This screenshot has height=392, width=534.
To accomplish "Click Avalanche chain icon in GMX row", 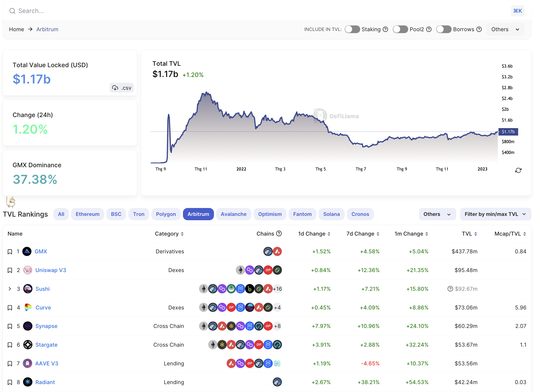I will [x=277, y=251].
